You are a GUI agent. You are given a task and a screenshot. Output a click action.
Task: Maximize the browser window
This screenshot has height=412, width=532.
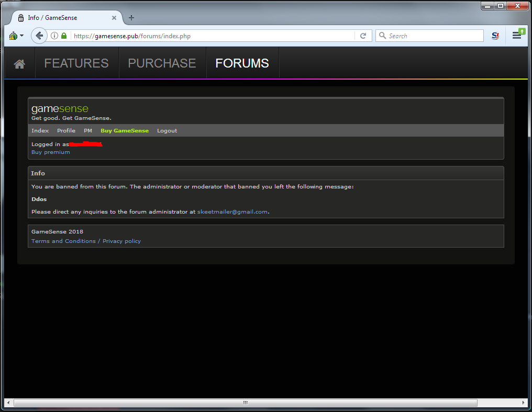pos(501,6)
